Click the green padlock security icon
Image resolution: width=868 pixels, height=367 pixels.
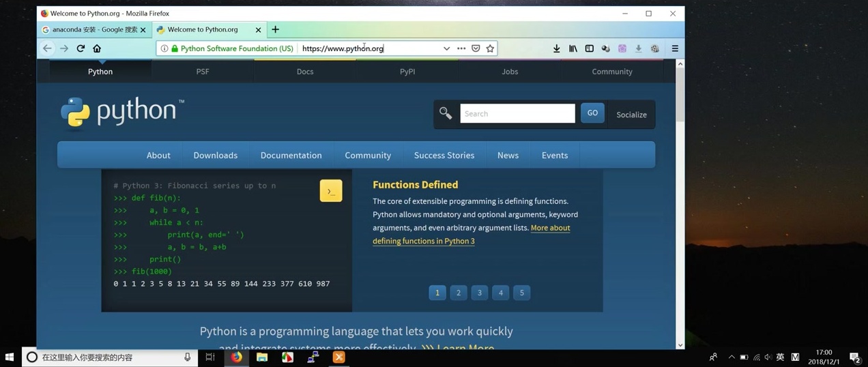point(175,48)
